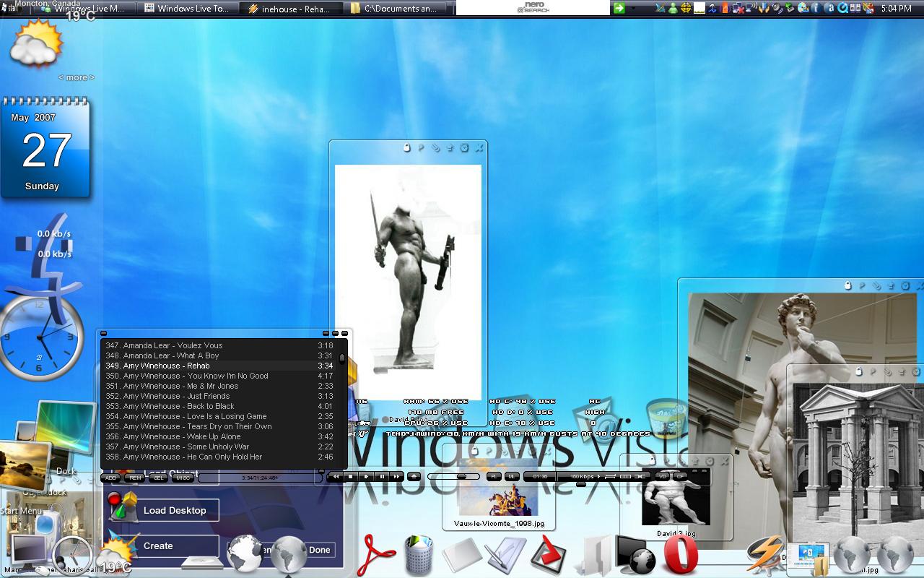Toggle the Winamp CF button
The image size is (924, 578).
coord(680,477)
